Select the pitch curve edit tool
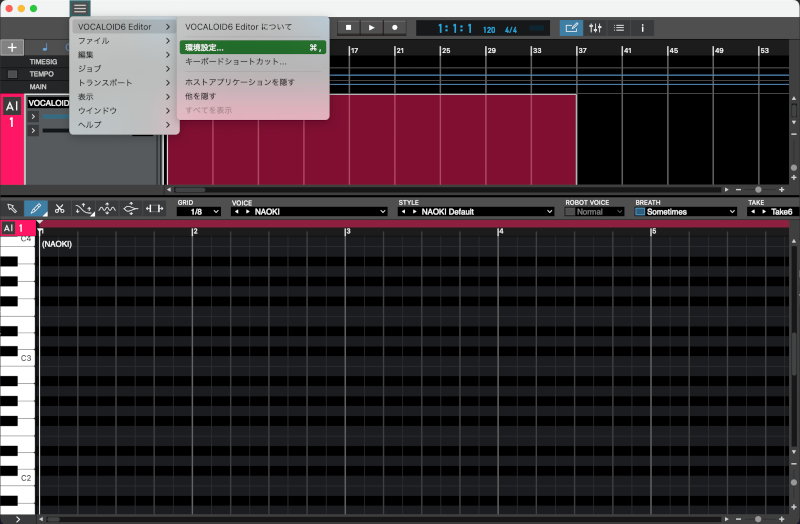The image size is (800, 524). (83, 208)
